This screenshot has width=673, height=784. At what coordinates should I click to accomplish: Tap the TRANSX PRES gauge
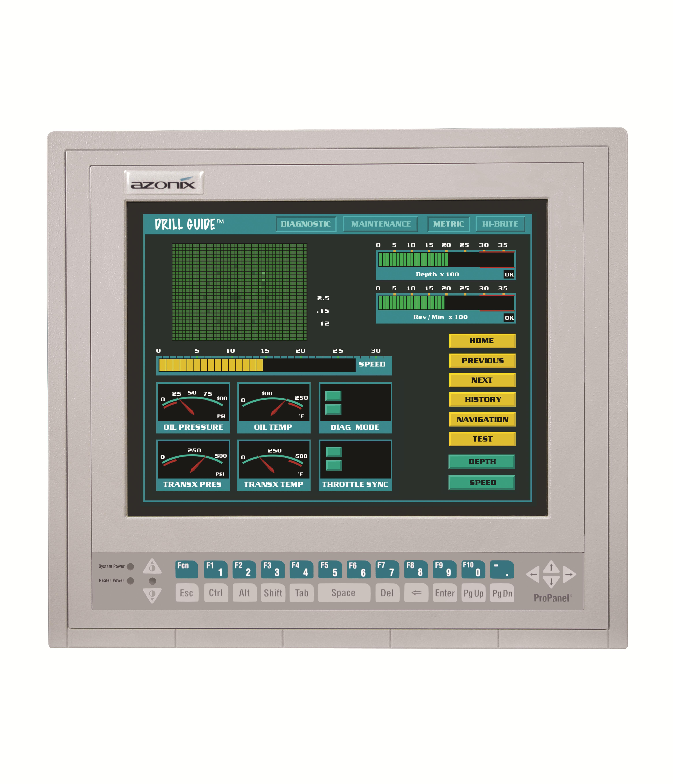pos(193,465)
